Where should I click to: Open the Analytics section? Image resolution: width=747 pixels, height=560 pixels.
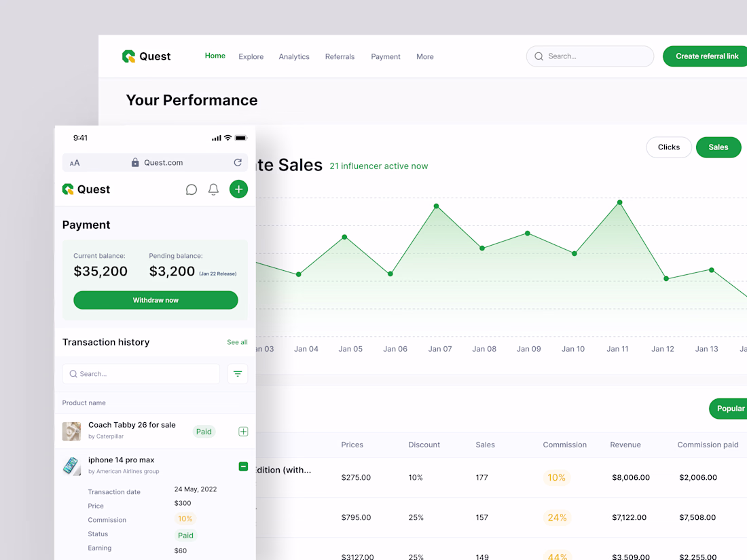[294, 56]
